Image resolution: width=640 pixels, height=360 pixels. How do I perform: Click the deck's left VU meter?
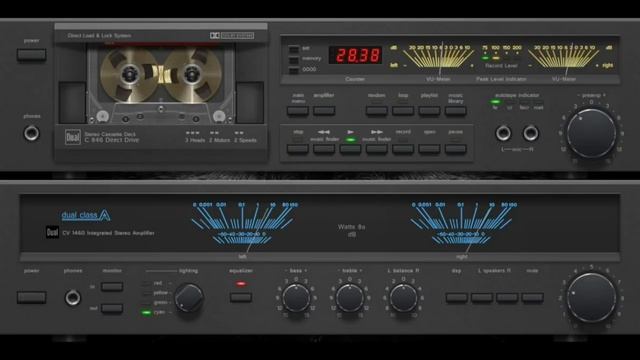coord(439,57)
